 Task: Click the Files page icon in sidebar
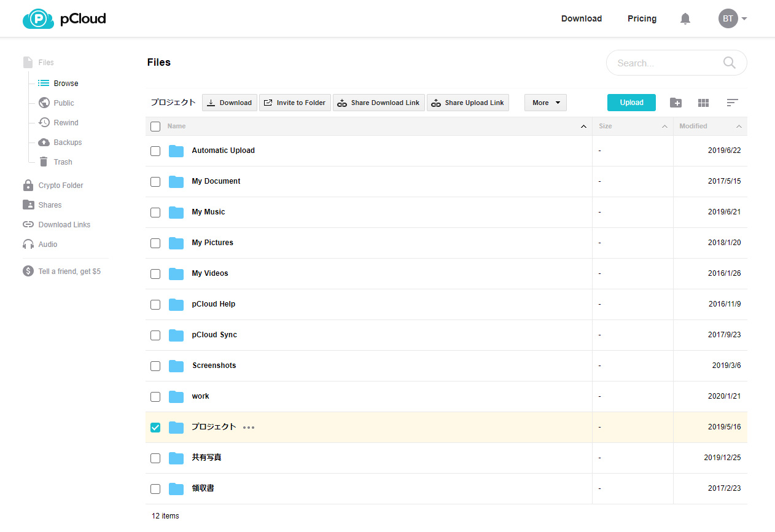(28, 62)
